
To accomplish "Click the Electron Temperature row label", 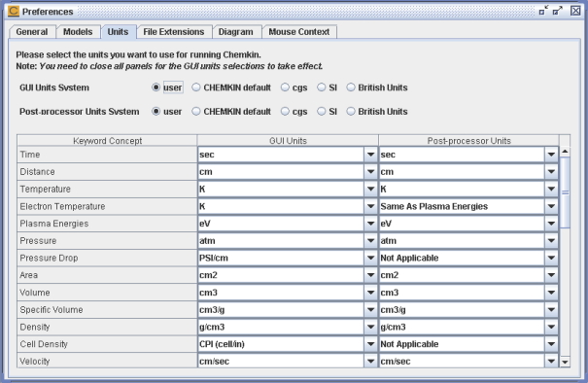I will coord(62,206).
